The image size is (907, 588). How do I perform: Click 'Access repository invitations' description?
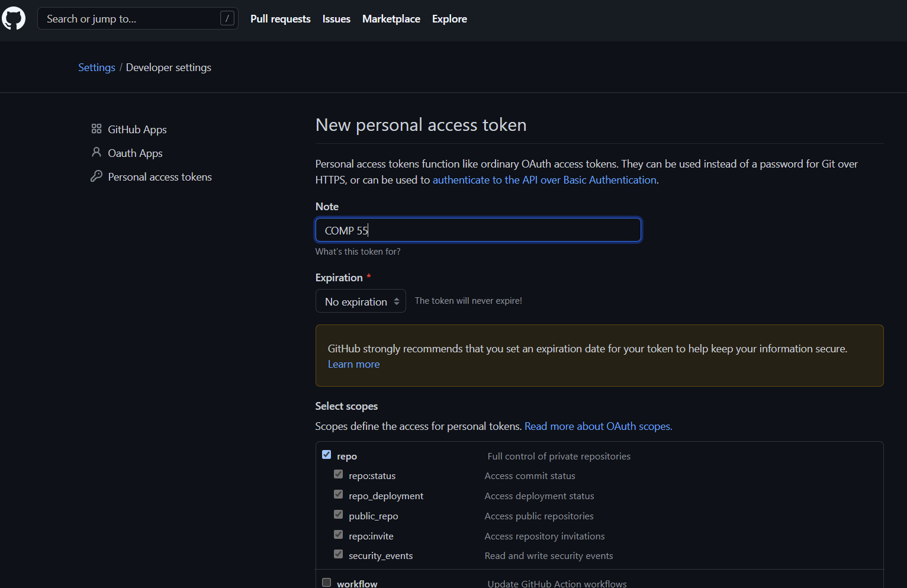click(545, 536)
